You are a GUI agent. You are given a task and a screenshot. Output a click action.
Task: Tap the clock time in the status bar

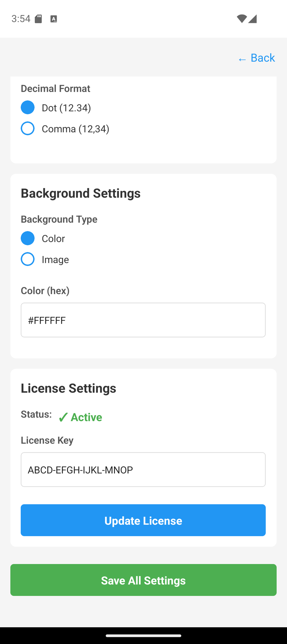point(21,19)
